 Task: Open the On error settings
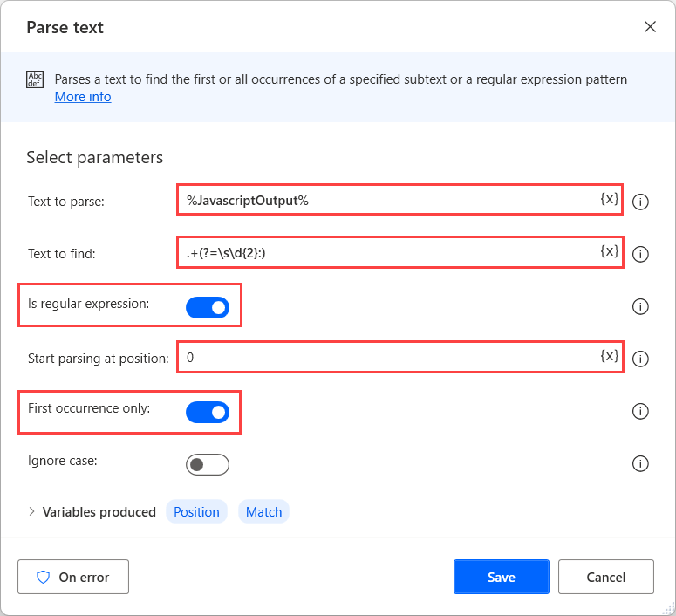pyautogui.click(x=73, y=577)
